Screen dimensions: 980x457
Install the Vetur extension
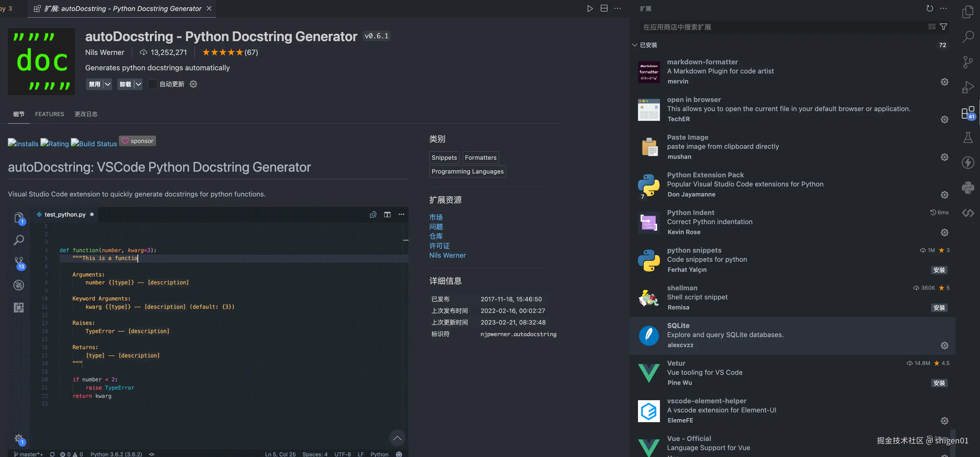click(939, 383)
